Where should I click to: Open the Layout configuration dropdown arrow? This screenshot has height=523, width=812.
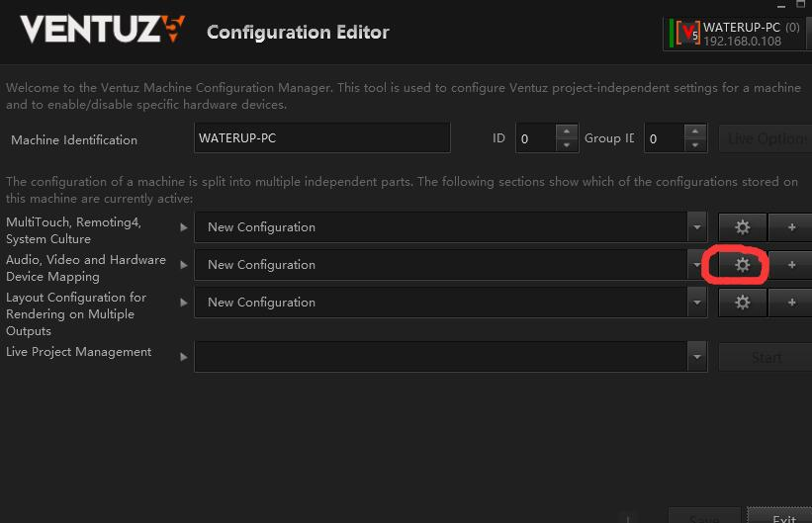(697, 303)
